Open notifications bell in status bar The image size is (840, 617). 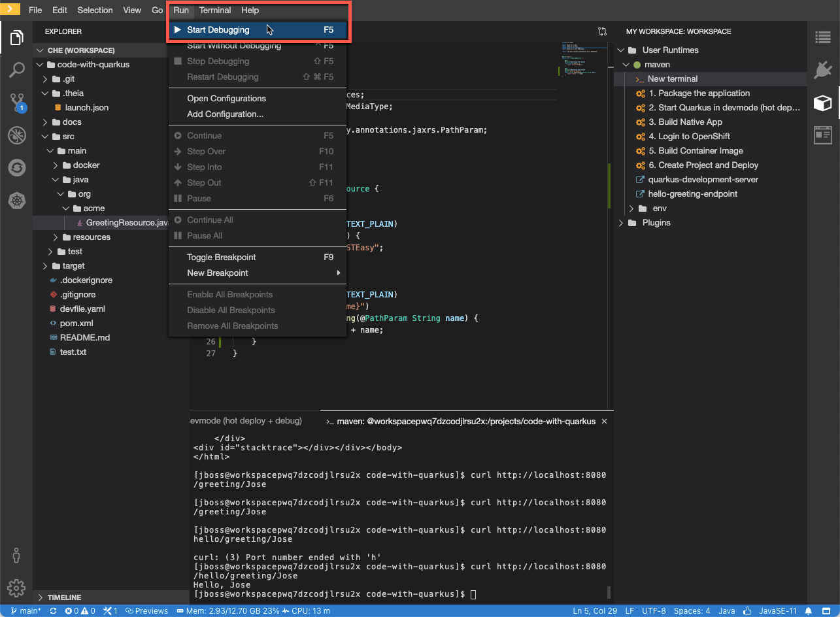(809, 610)
